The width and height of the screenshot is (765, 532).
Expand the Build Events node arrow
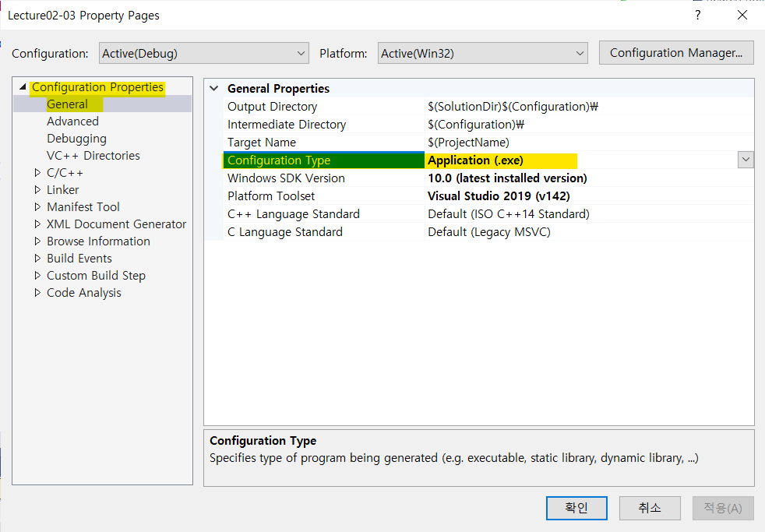(x=37, y=258)
